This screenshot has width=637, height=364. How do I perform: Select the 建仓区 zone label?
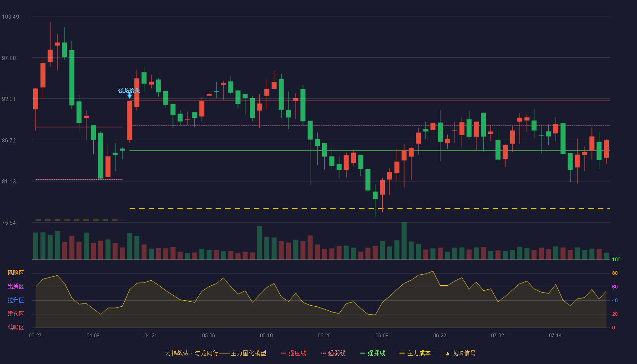click(15, 314)
